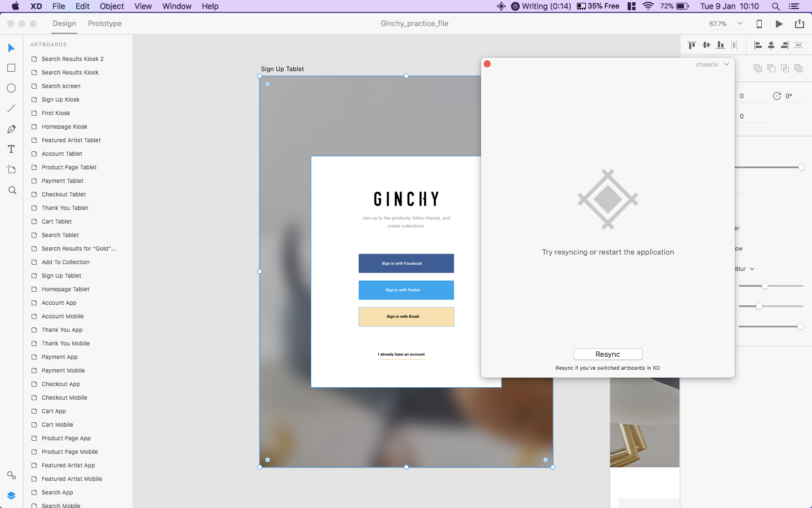Open the Edit menu
This screenshot has height=508, width=812.
(82, 6)
